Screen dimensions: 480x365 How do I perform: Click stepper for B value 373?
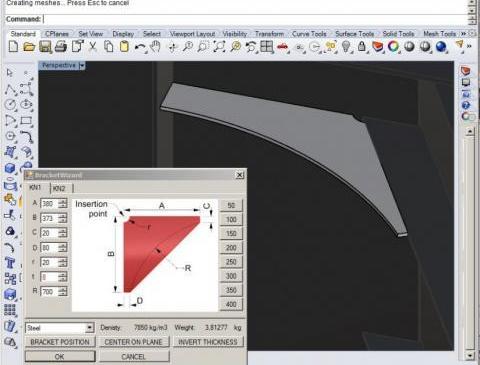tap(63, 218)
